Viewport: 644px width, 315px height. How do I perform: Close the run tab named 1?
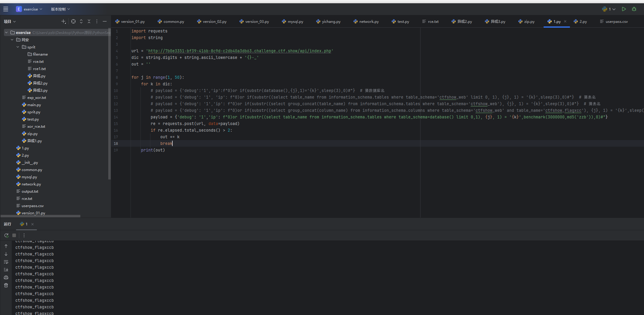(x=32, y=224)
